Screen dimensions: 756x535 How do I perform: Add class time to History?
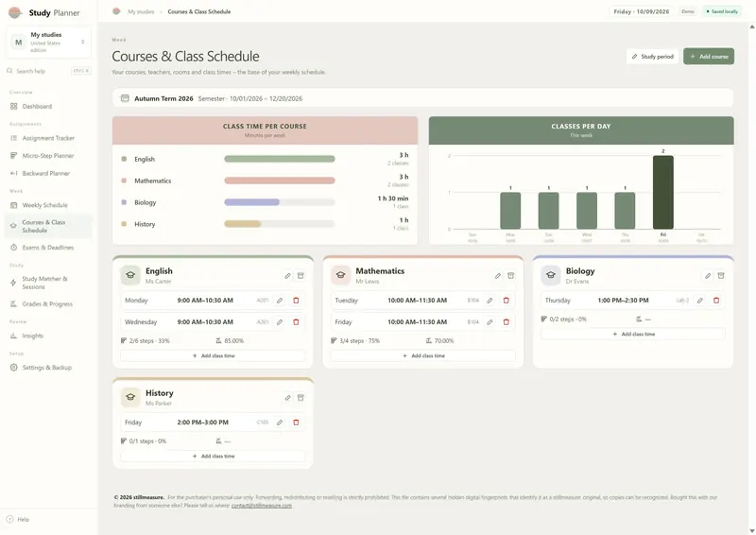point(214,456)
